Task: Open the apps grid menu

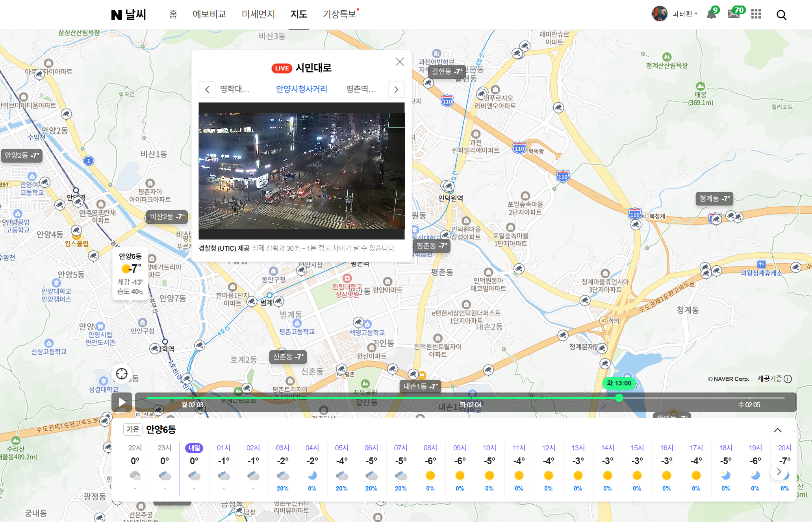Action: pyautogui.click(x=756, y=14)
